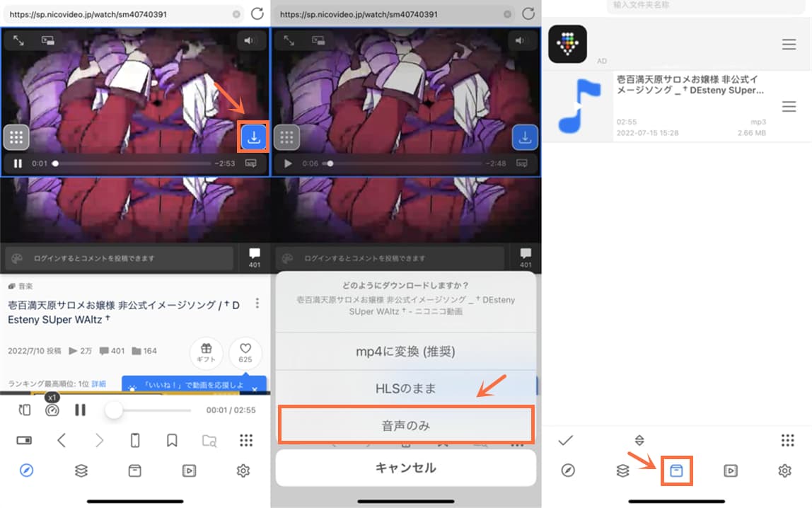
Task: Play the video in middle screenshot player
Action: [289, 163]
